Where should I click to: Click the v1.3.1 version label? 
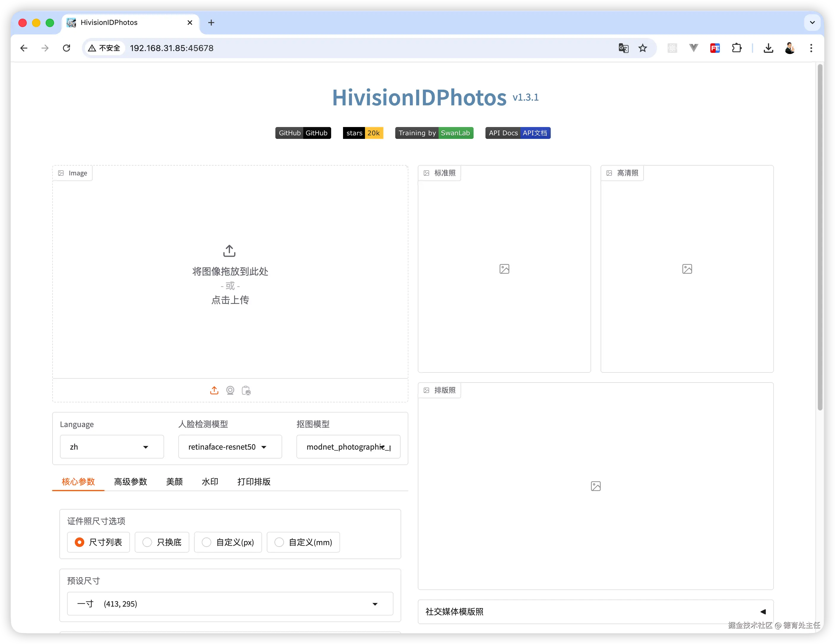coord(526,97)
